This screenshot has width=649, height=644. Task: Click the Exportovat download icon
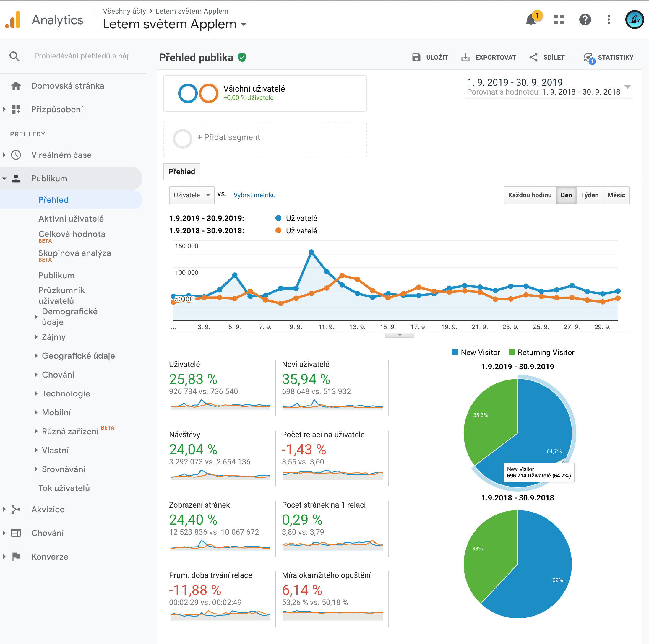coord(465,57)
